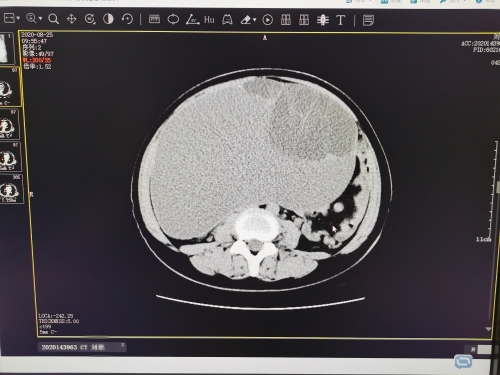500x375 pixels.
Task: Select the text annotation tool
Action: point(340,20)
